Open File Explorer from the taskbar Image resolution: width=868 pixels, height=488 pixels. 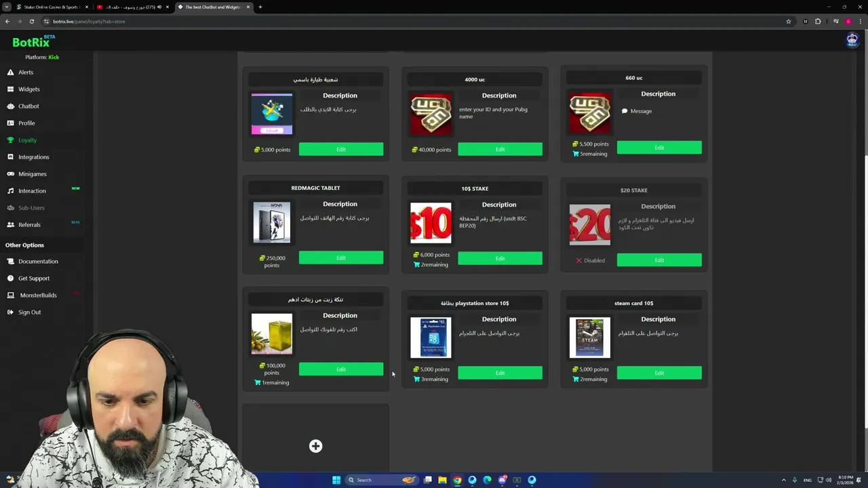tap(442, 480)
